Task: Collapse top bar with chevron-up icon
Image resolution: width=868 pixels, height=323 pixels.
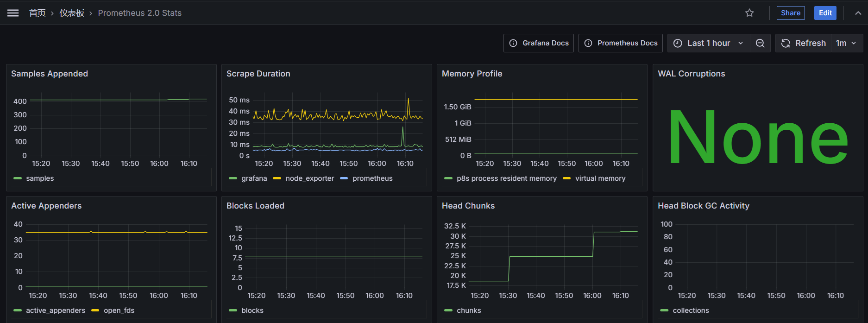Action: [858, 13]
